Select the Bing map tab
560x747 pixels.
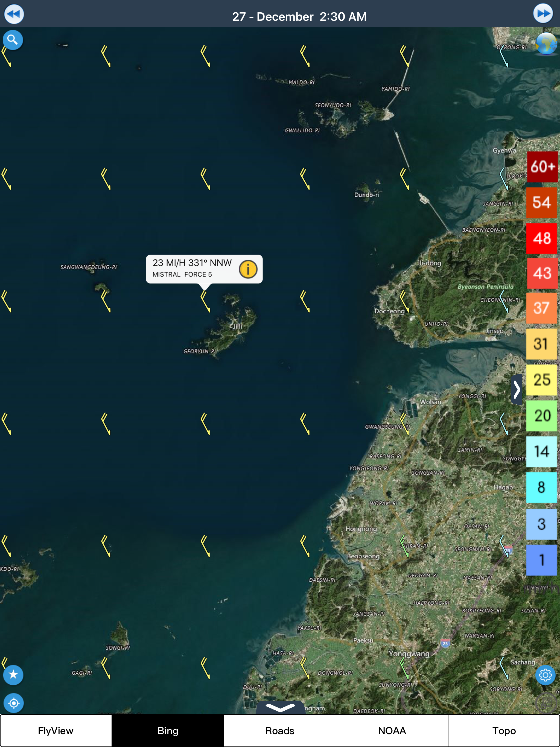coord(168,730)
